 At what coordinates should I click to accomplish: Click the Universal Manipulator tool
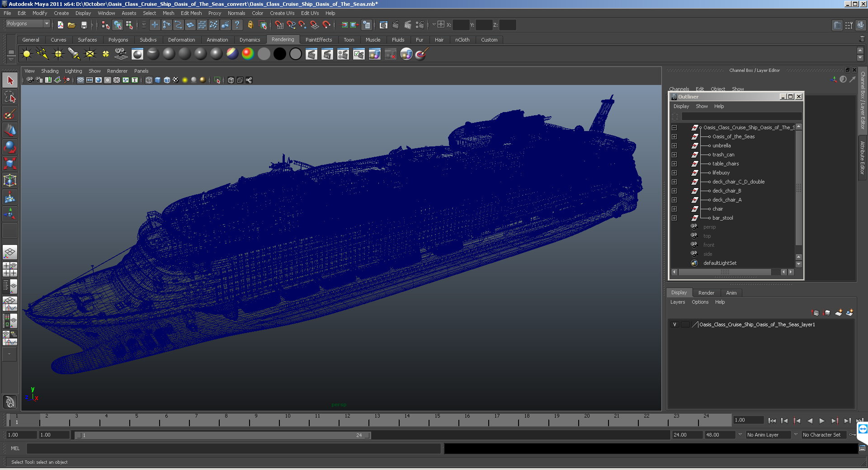(x=10, y=180)
